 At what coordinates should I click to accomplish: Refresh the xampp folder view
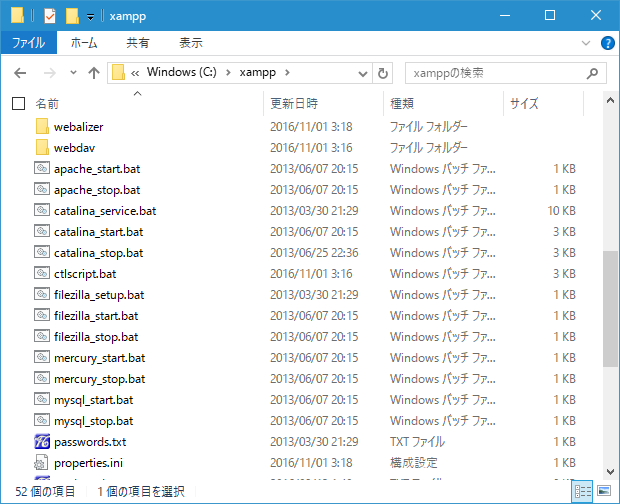coord(382,73)
